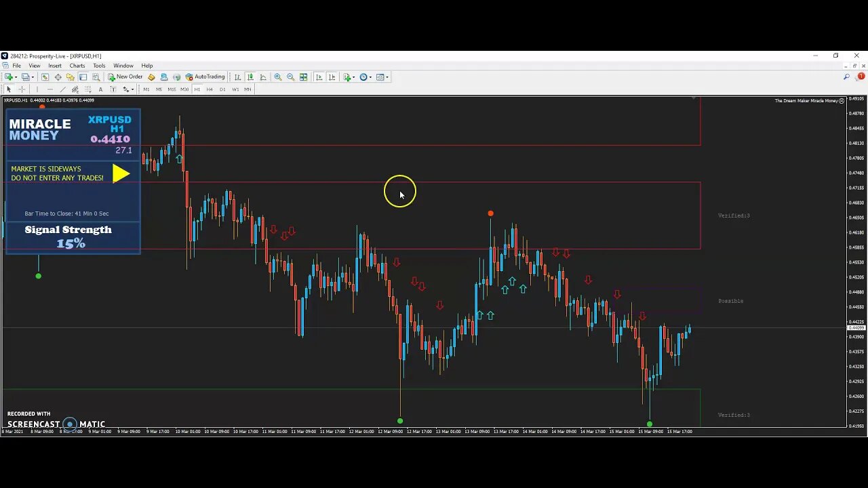Viewport: 868px width, 488px height.
Task: Expand the Profiles dropdown arrow
Action: coord(33,77)
